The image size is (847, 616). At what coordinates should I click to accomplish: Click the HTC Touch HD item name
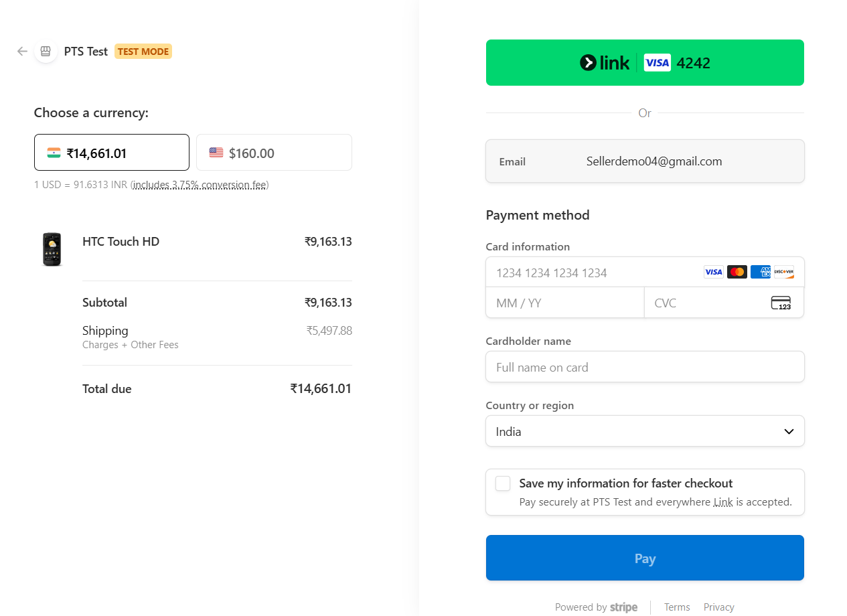tap(121, 242)
